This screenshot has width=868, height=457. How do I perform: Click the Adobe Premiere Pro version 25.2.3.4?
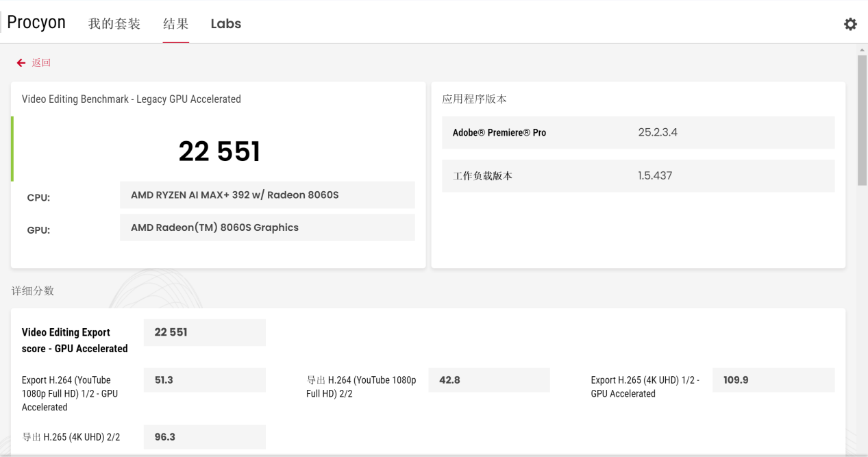658,132
